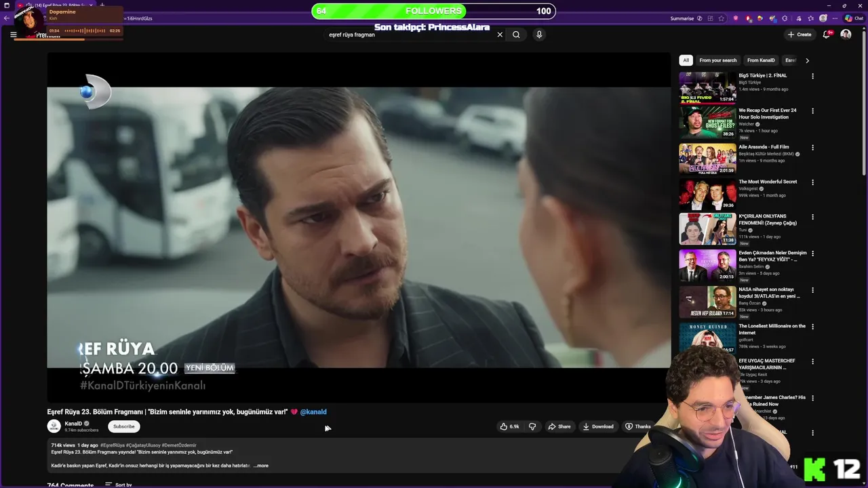Open options for the Zeynep Çağış video
Image resolution: width=868 pixels, height=488 pixels.
[x=812, y=218]
